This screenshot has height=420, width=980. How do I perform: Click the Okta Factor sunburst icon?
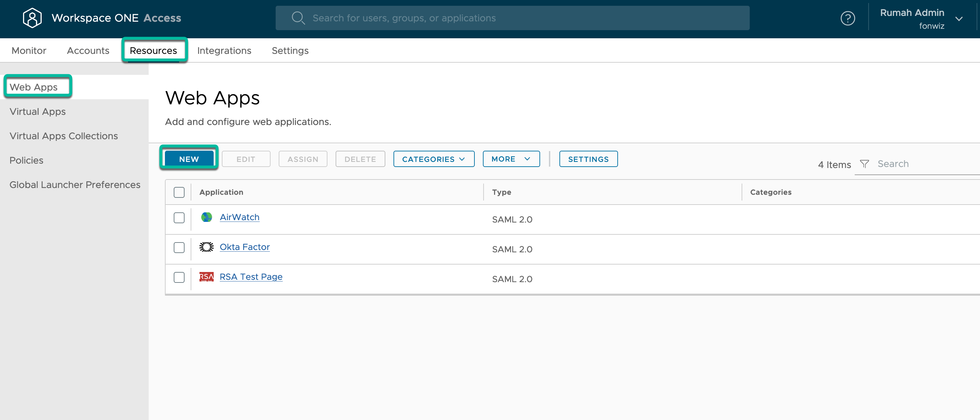[x=206, y=247]
